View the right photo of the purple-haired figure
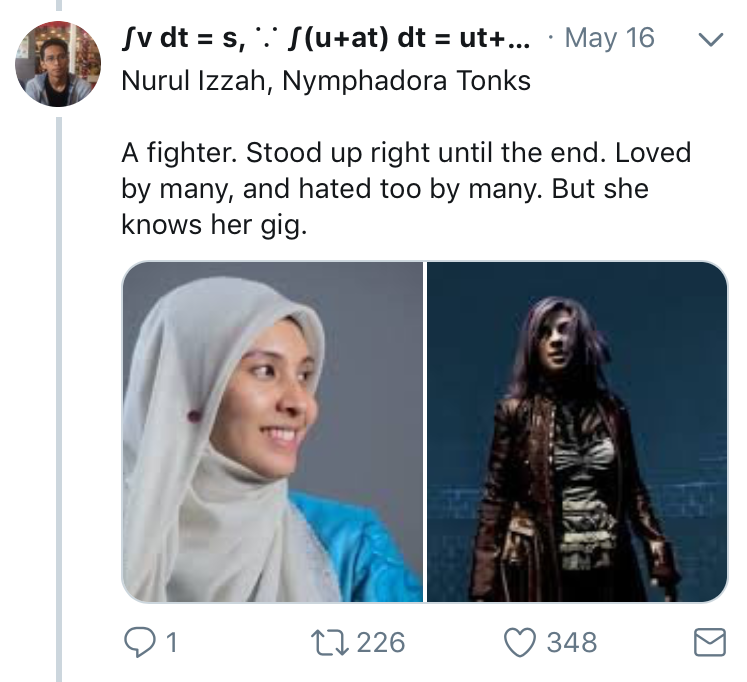Viewport: 747px width, 682px height. (x=577, y=432)
